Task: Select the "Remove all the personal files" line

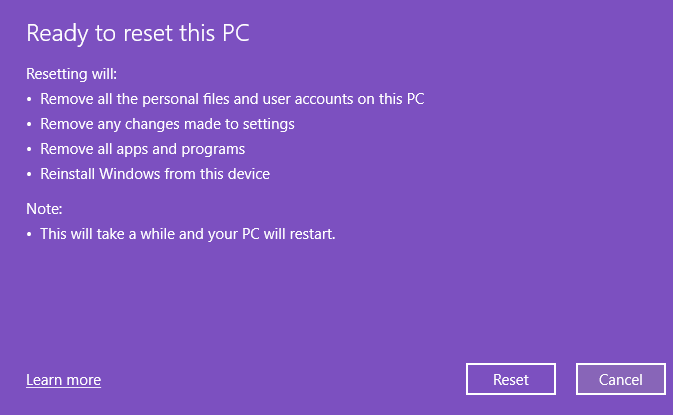Action: point(232,99)
